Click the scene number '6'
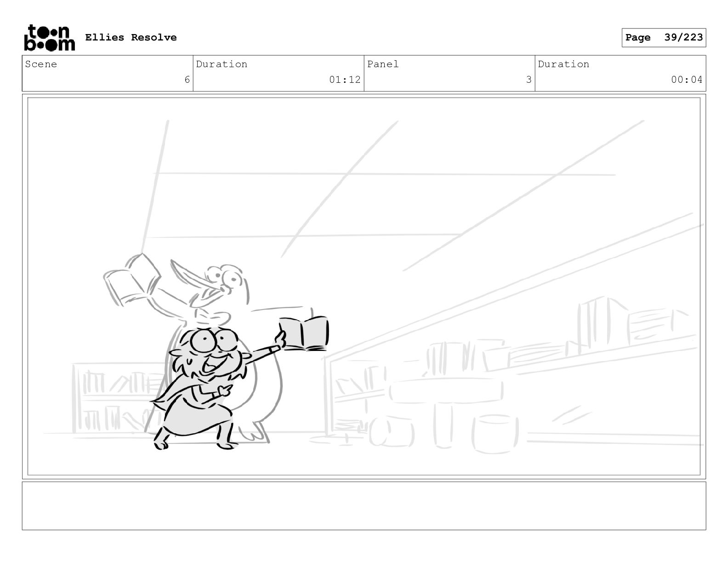This screenshot has width=728, height=563. [187, 80]
